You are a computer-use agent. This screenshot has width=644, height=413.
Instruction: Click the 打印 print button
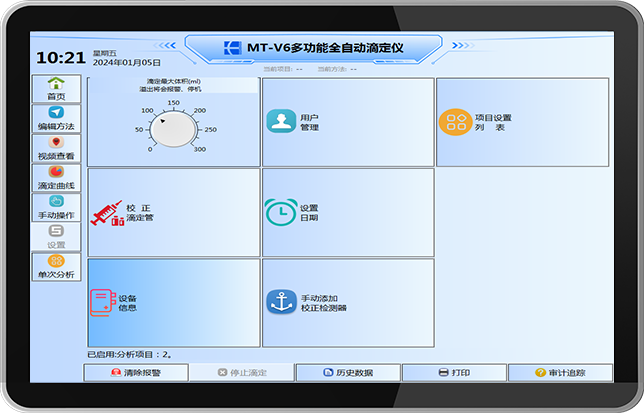click(454, 372)
